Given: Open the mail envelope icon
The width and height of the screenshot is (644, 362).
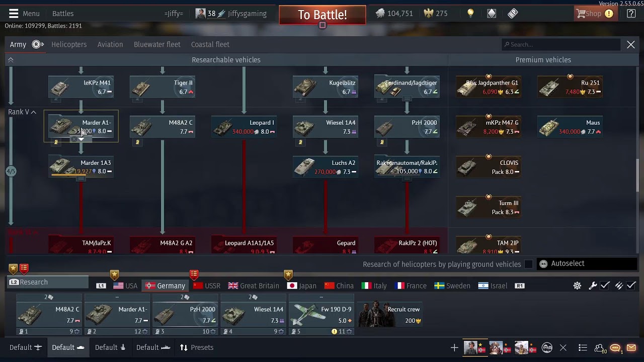Looking at the screenshot, I should pyautogui.click(x=631, y=348).
